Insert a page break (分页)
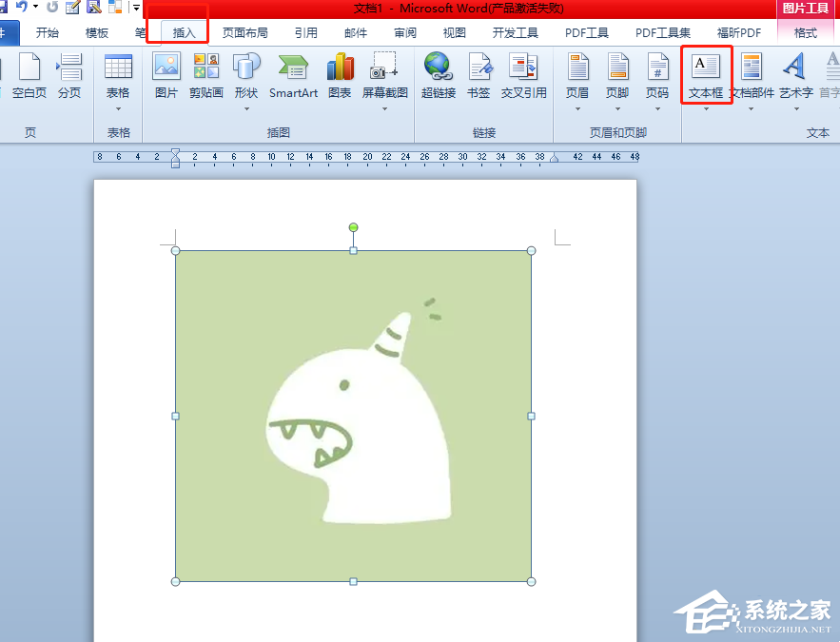Screen dimensions: 840x642 tap(69, 76)
